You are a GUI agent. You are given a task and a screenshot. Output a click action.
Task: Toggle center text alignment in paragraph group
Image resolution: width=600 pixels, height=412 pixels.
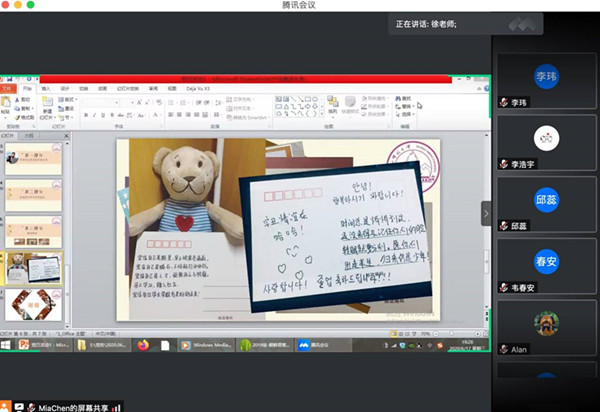(x=179, y=115)
